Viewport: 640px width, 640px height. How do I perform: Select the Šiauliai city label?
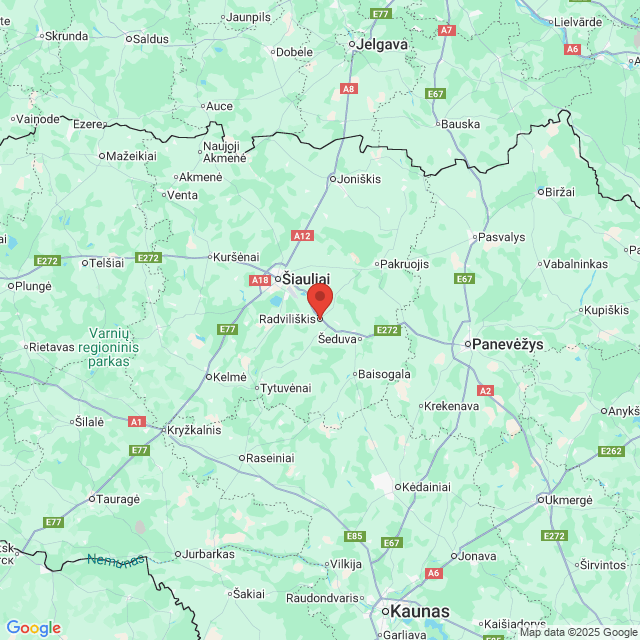point(306,279)
